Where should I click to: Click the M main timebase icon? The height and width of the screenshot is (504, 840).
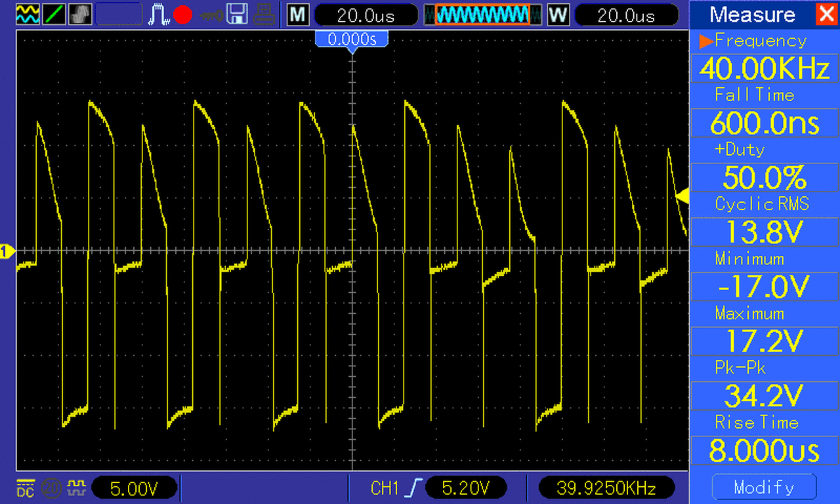click(x=298, y=14)
